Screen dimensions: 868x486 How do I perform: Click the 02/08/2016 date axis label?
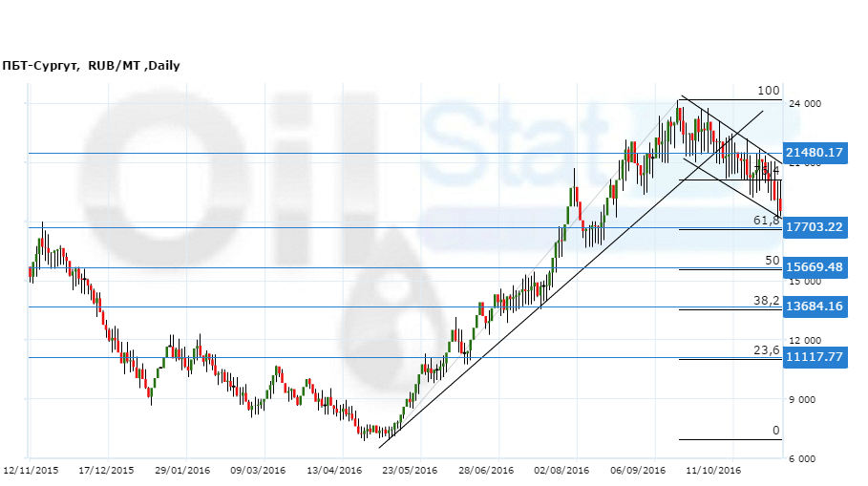point(561,470)
